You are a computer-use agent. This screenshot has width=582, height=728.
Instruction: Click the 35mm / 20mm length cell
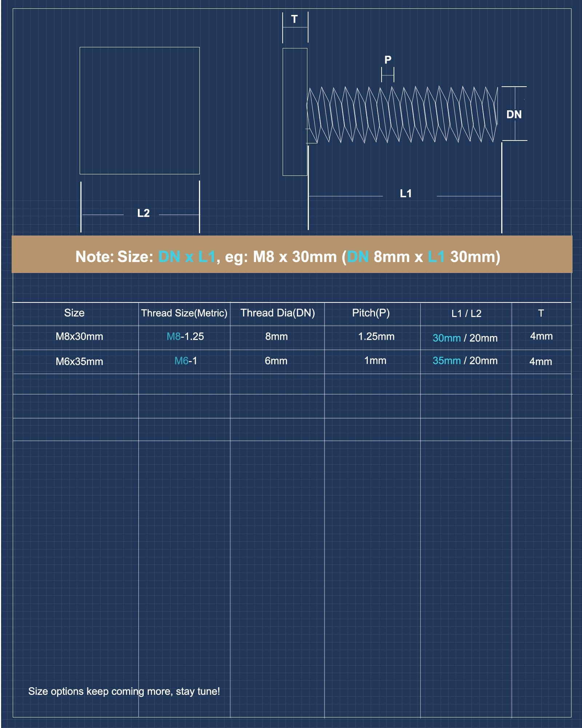[465, 361]
